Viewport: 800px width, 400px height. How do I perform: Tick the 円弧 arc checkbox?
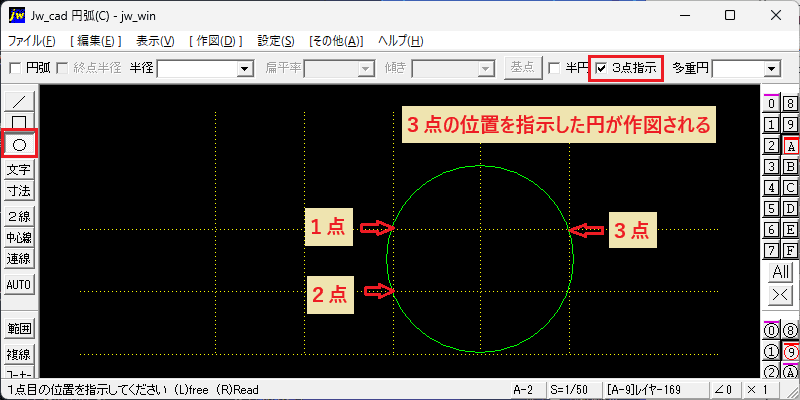pos(15,68)
